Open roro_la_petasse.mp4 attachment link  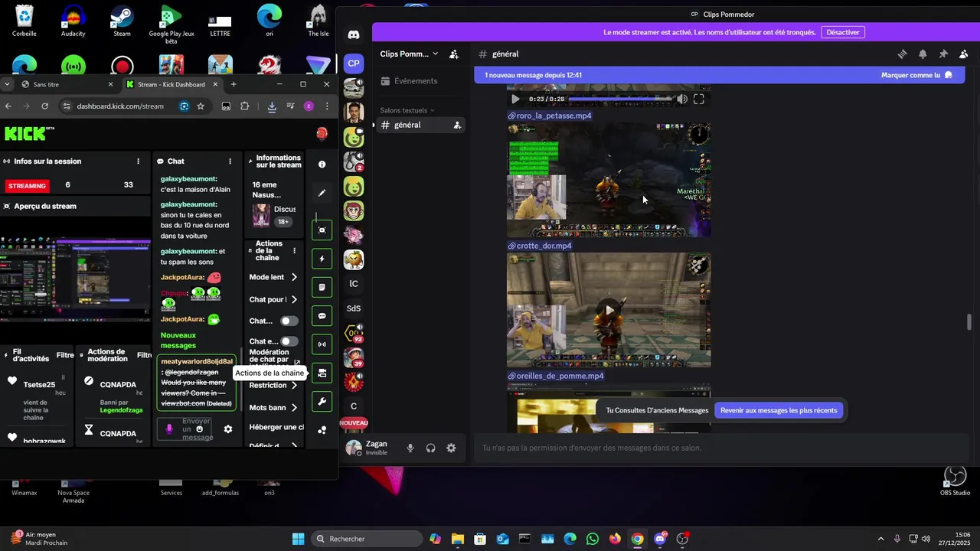pos(550,116)
